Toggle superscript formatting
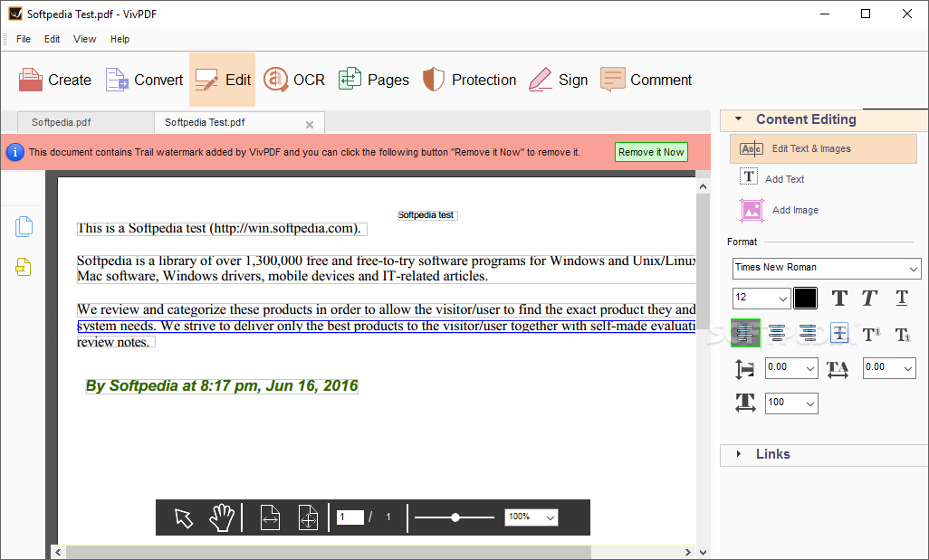This screenshot has width=929, height=560. click(x=872, y=335)
